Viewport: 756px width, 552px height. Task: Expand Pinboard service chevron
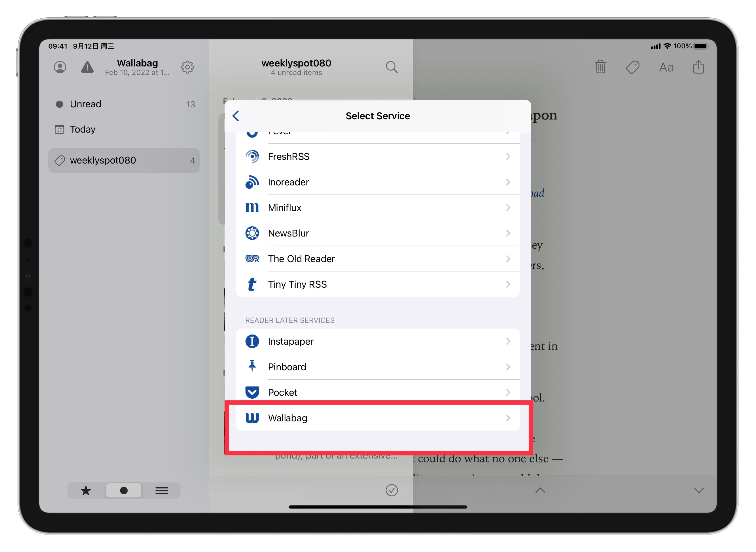pos(508,367)
